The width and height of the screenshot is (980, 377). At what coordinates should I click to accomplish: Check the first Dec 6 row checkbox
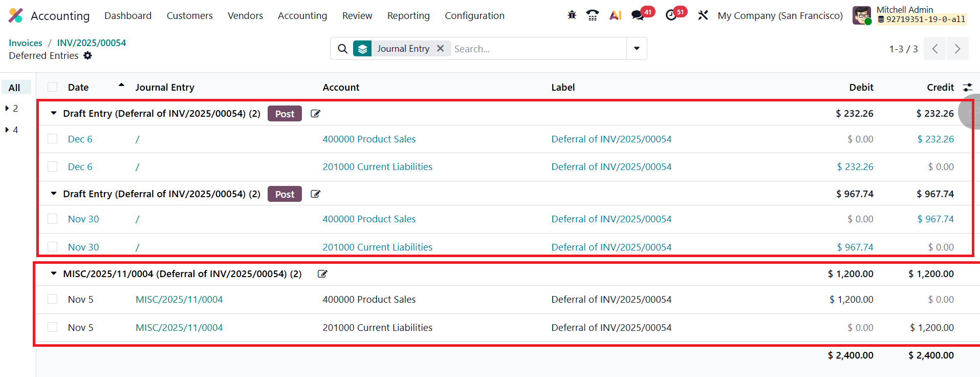tap(53, 139)
